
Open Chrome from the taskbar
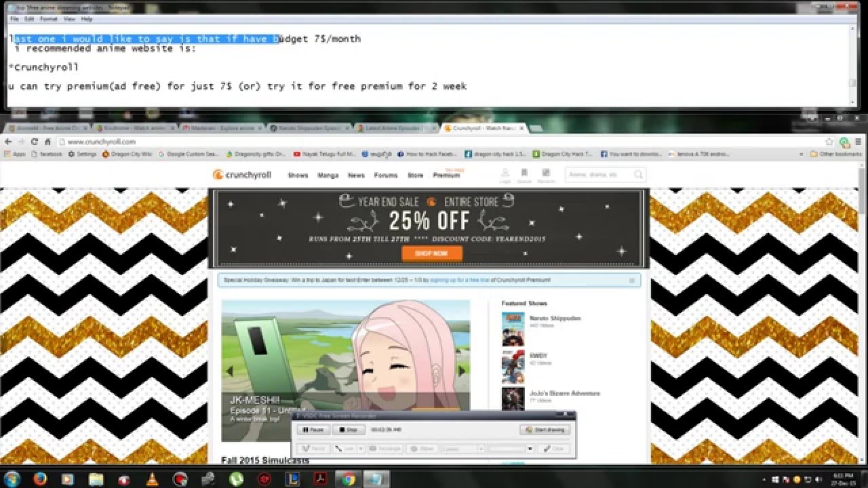(348, 479)
